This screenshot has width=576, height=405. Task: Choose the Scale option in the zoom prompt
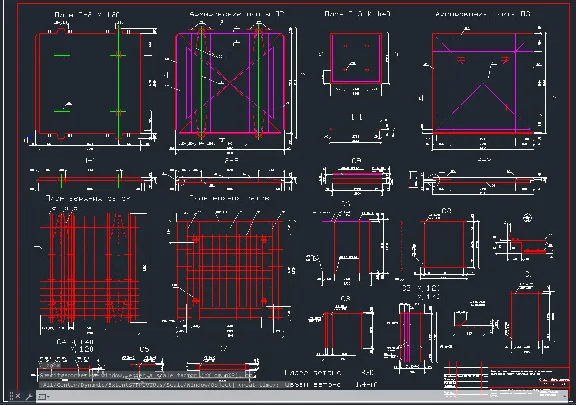click(x=174, y=385)
